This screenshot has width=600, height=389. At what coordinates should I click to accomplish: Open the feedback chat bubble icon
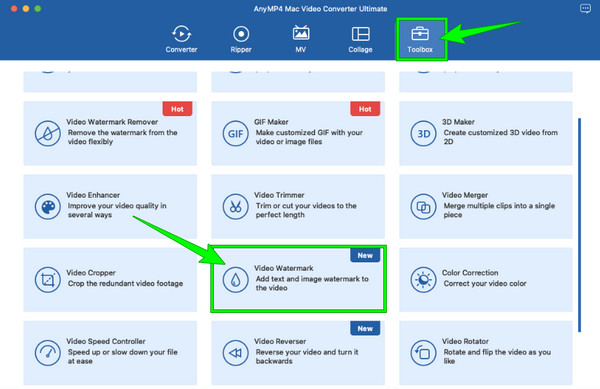click(585, 8)
